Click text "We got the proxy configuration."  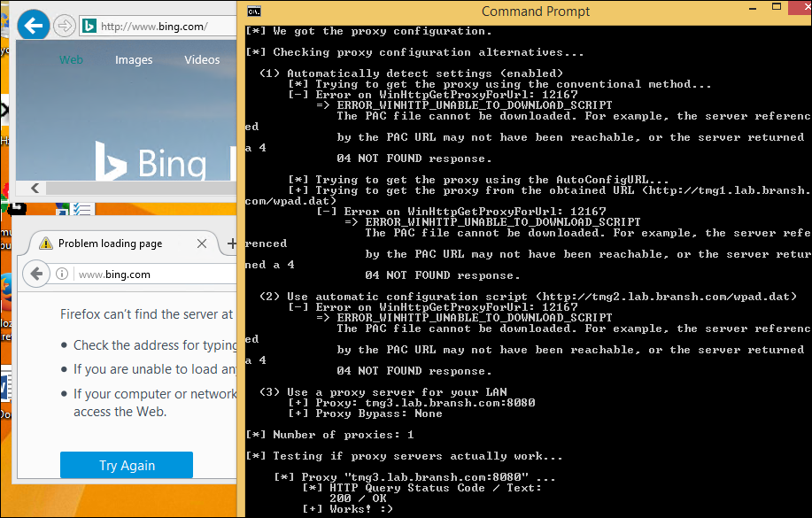[383, 31]
